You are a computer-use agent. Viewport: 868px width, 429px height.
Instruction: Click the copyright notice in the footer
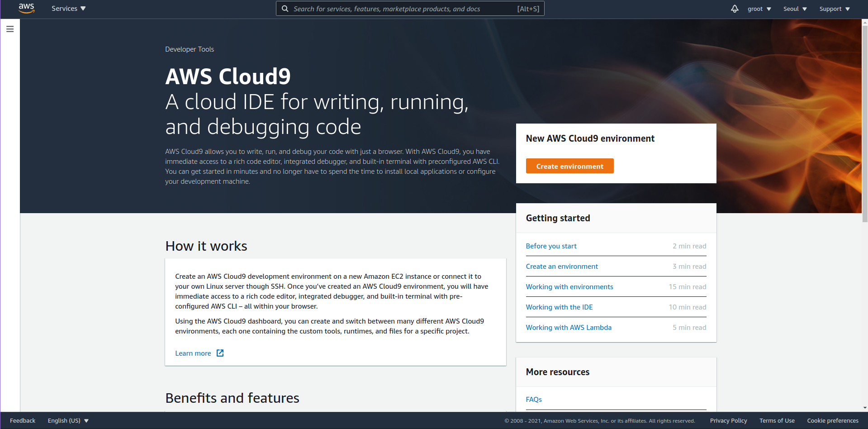coord(599,421)
